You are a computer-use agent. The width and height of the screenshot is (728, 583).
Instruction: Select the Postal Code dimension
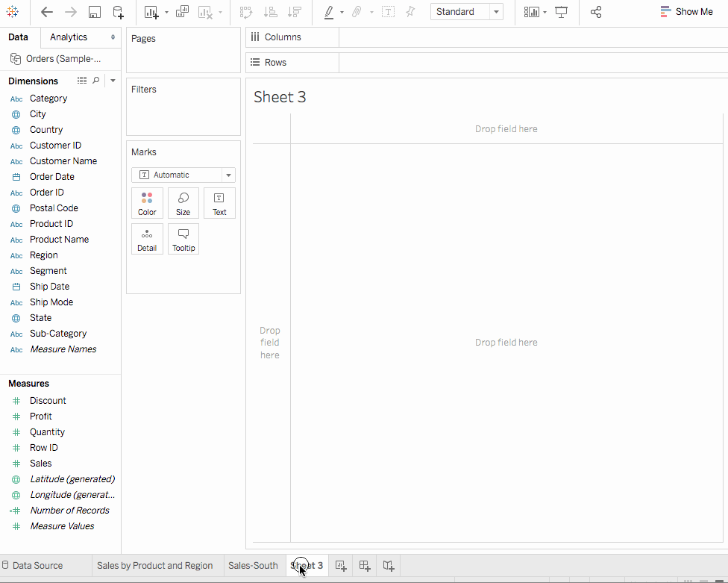point(54,208)
